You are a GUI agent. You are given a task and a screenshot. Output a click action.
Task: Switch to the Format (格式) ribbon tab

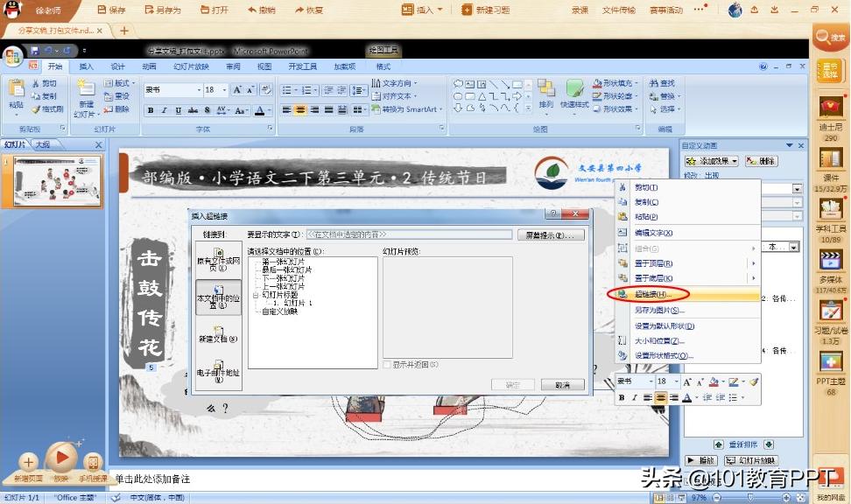[x=383, y=66]
